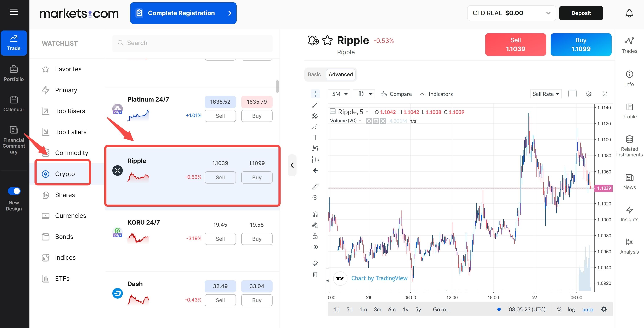The image size is (644, 328).
Task: Select the brush drawing tool
Action: pos(315,127)
